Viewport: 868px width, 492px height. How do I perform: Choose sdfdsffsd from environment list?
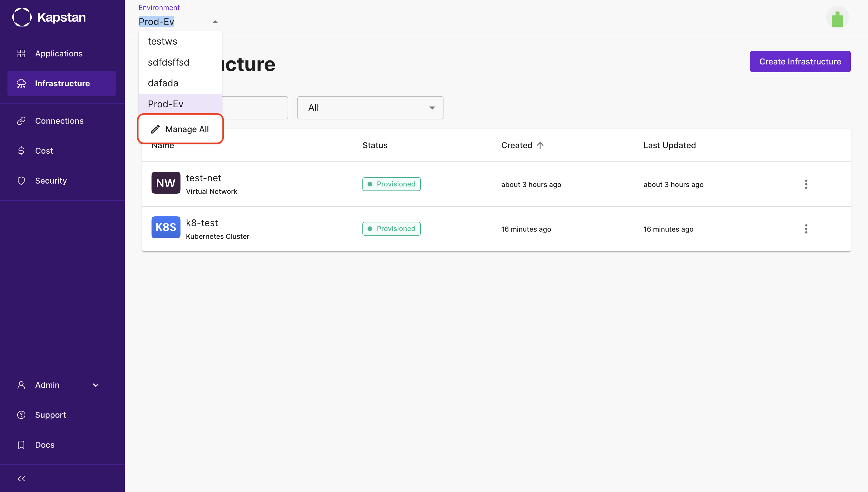point(168,62)
